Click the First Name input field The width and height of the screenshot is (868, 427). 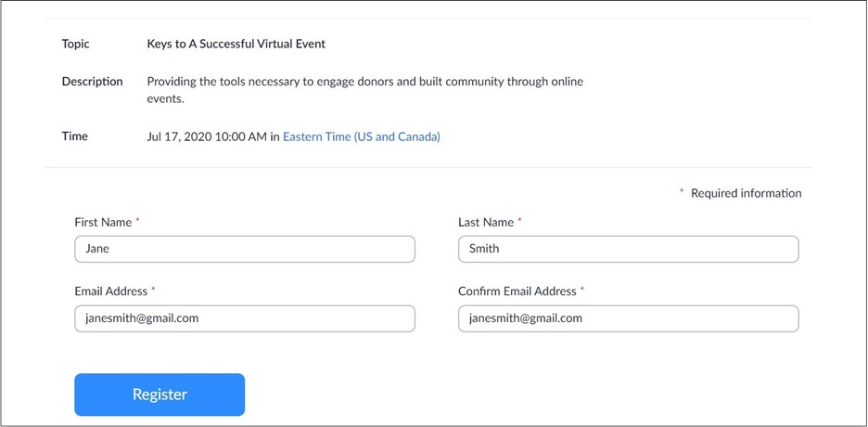(x=245, y=249)
